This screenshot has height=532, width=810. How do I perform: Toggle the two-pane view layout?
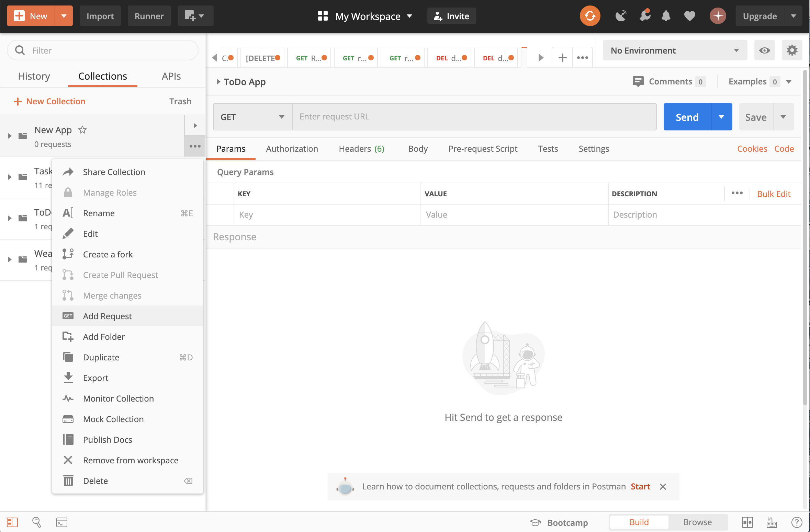[x=747, y=522]
